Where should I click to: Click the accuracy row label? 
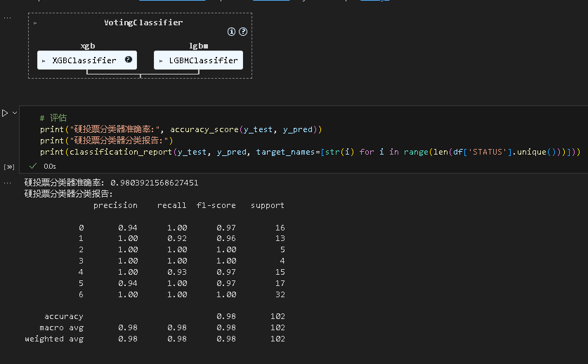coord(64,317)
